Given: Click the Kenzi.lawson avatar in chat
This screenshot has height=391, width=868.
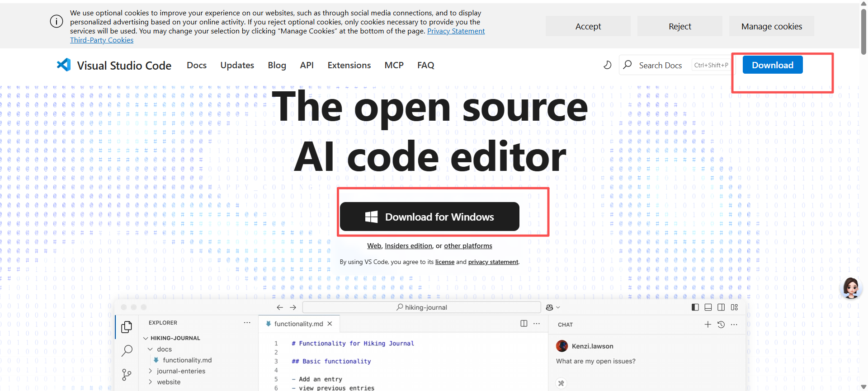Looking at the screenshot, I should click(x=562, y=346).
